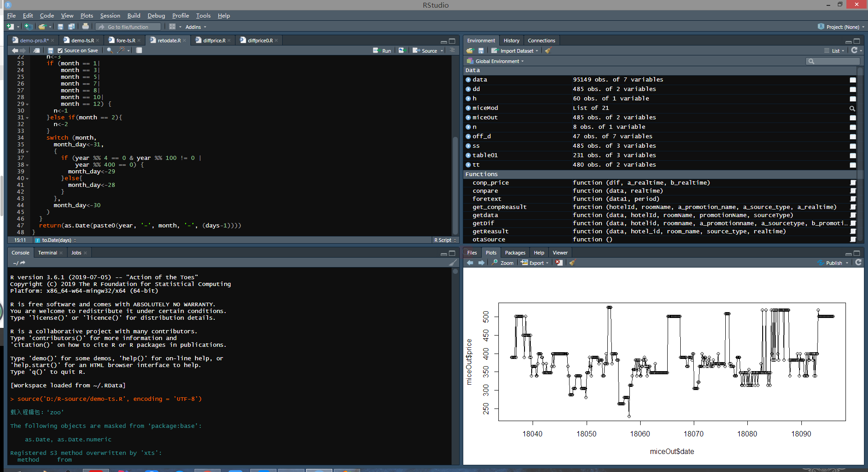Print the current file using printer icon
868x472 pixels.
click(86, 27)
